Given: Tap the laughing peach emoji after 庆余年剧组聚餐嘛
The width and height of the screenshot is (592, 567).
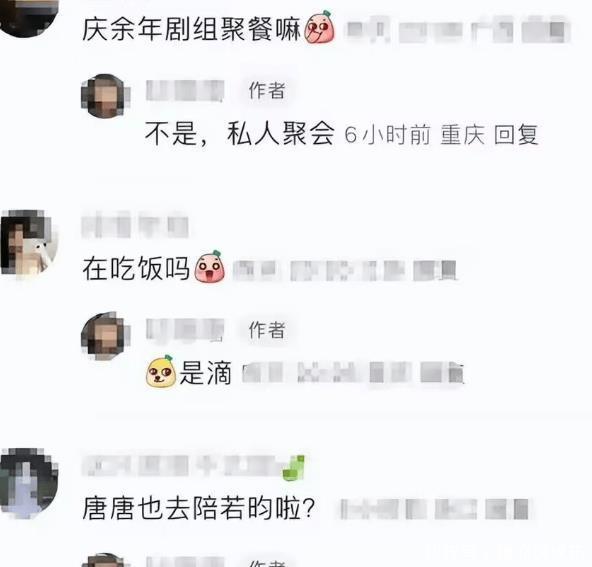Looking at the screenshot, I should (x=319, y=27).
